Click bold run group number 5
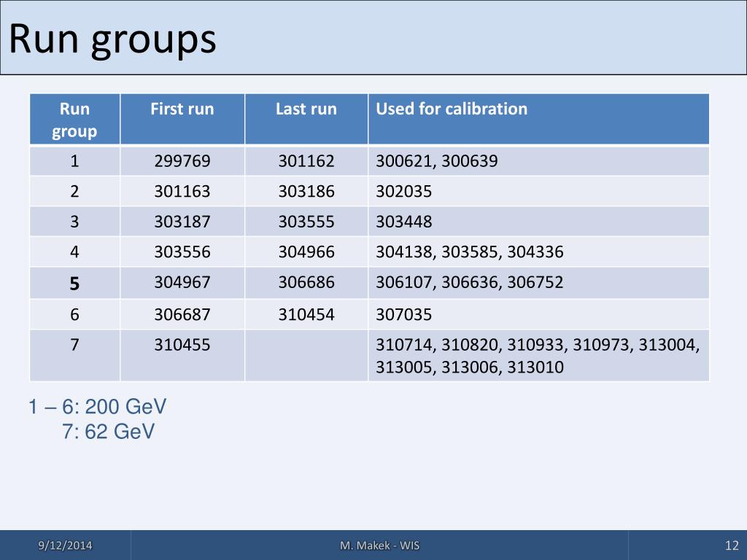747x560 pixels. point(75,284)
